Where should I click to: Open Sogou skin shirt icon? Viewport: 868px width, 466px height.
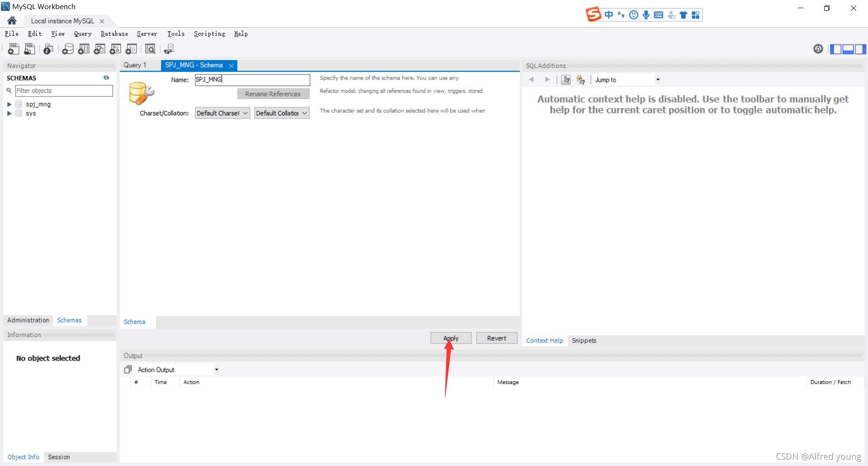[x=684, y=15]
